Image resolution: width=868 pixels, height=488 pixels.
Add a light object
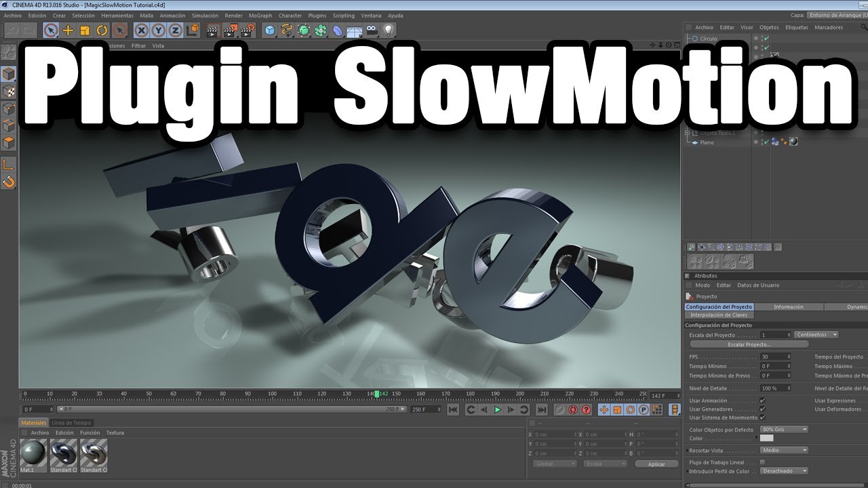[389, 30]
